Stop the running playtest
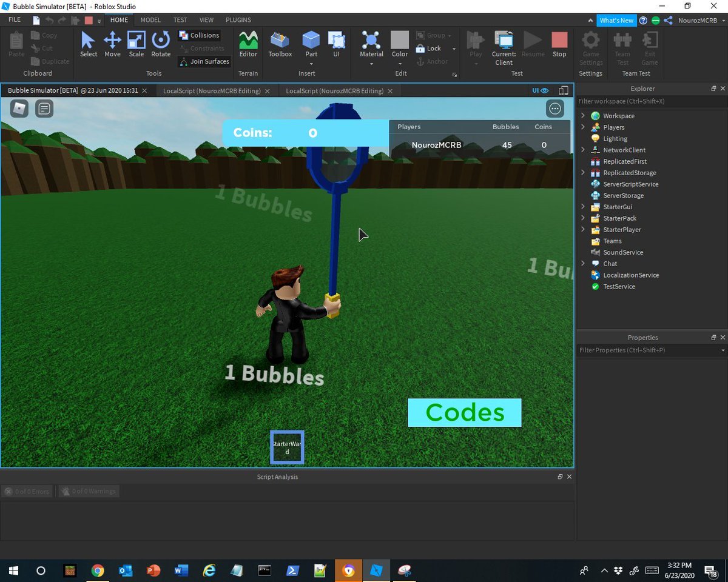728x582 pixels. click(559, 44)
